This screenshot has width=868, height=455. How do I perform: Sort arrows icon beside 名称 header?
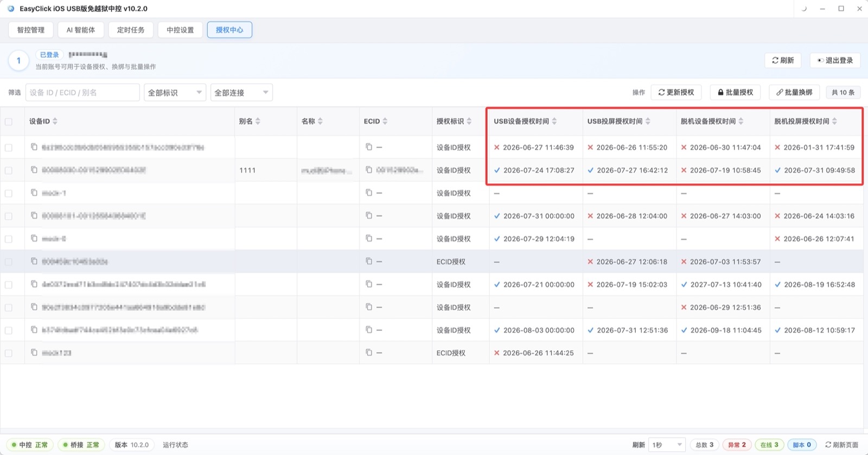(x=320, y=121)
